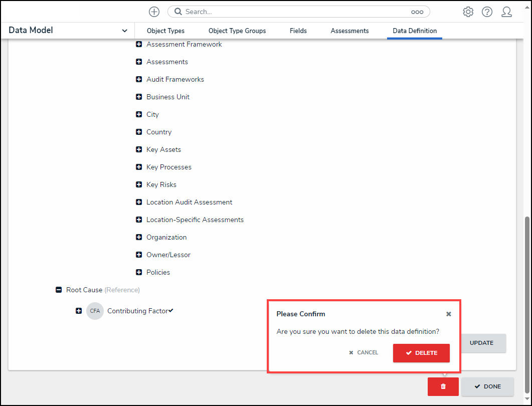The height and width of the screenshot is (406, 532).
Task: Open the user profile icon
Action: (x=506, y=12)
